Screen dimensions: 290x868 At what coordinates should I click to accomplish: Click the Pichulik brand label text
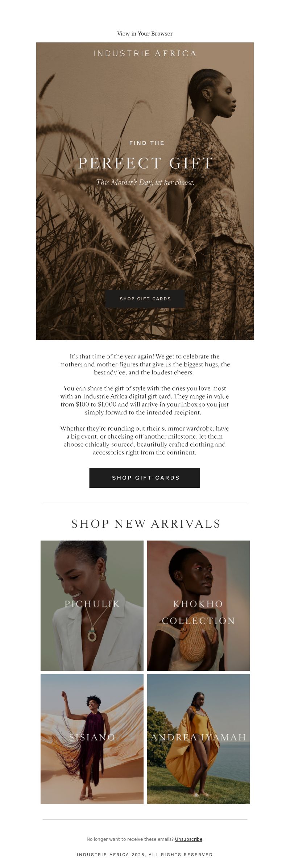click(x=92, y=604)
